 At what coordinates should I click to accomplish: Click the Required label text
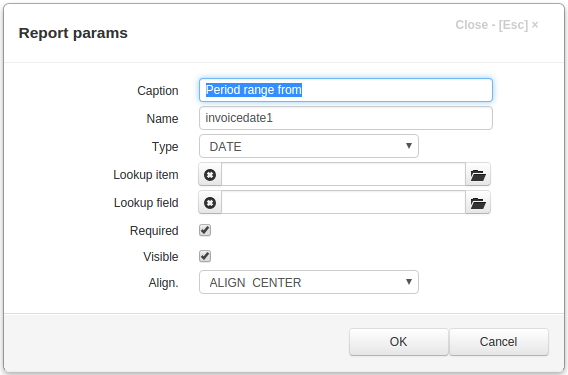154,231
